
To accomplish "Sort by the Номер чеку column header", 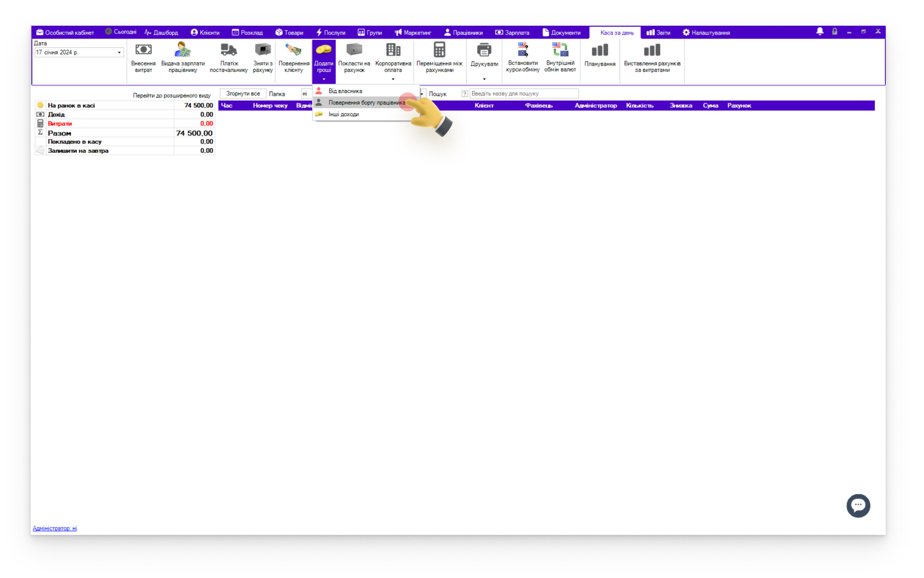I will [x=270, y=105].
